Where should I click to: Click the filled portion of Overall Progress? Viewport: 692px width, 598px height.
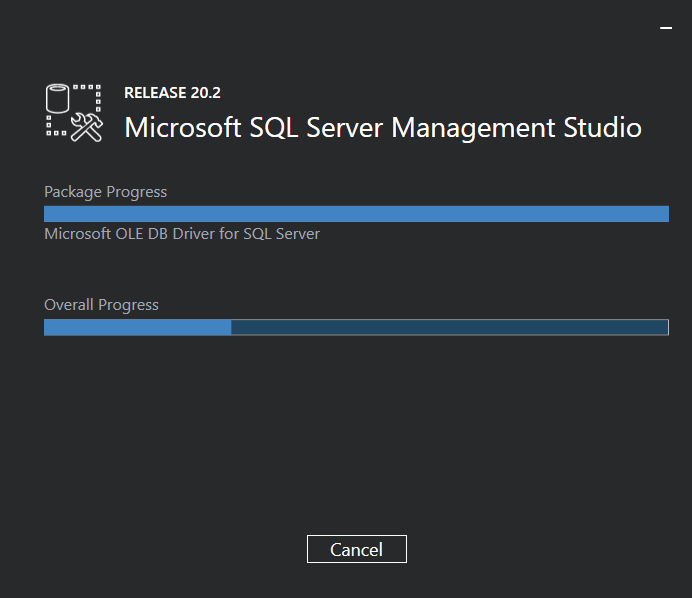tap(138, 327)
